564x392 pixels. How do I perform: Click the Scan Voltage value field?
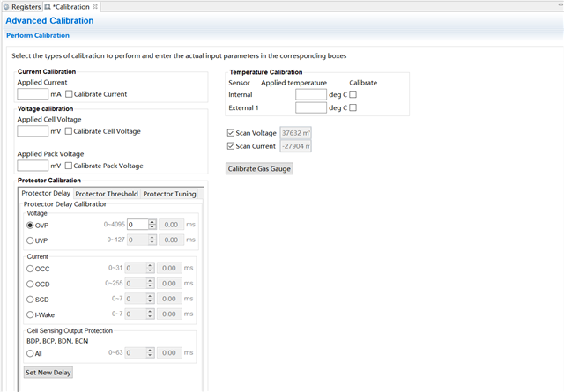tap(295, 133)
